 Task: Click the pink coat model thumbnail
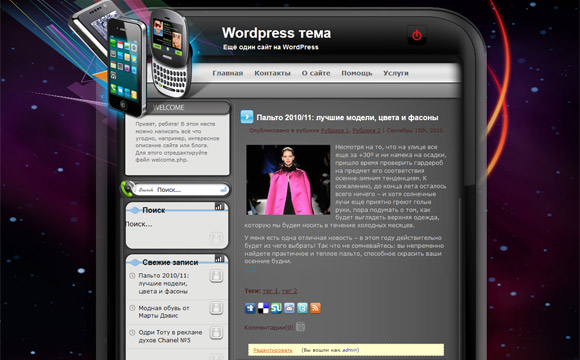pyautogui.click(x=288, y=179)
